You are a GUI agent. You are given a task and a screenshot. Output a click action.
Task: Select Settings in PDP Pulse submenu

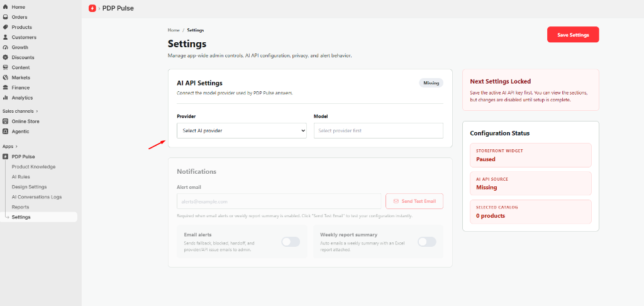[x=38, y=217]
